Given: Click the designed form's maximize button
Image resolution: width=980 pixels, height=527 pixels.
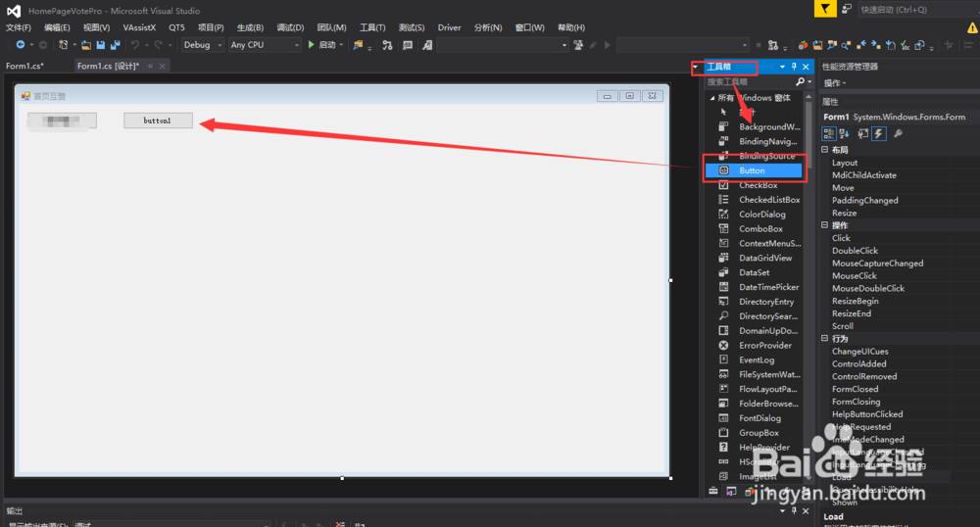Looking at the screenshot, I should click(x=629, y=96).
